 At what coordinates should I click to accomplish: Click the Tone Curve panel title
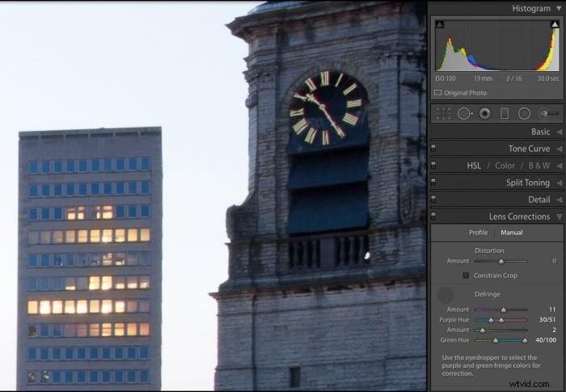529,149
